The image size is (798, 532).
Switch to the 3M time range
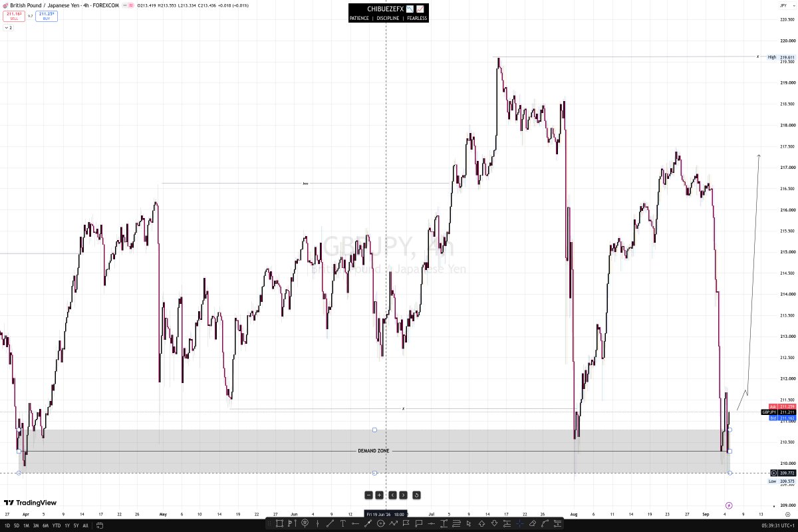[36, 525]
